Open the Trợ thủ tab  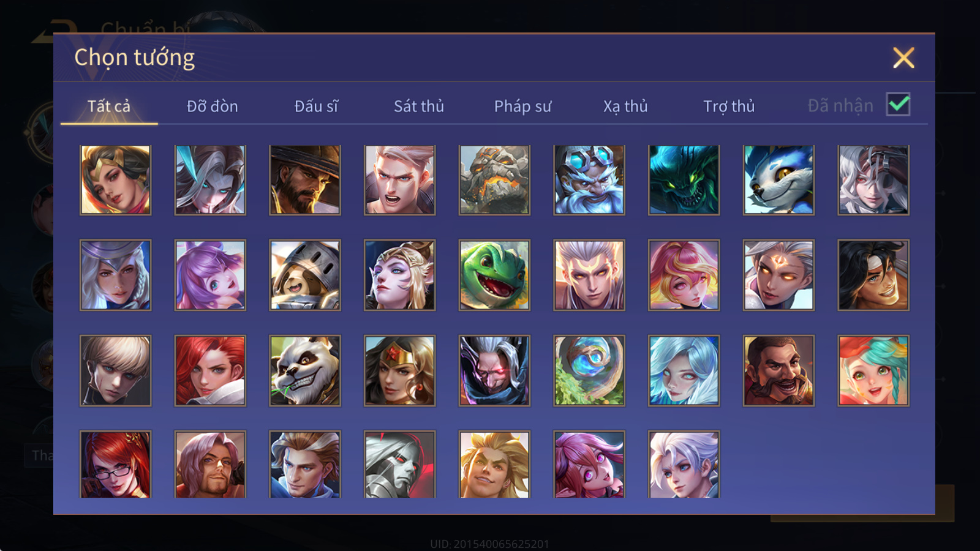point(729,106)
